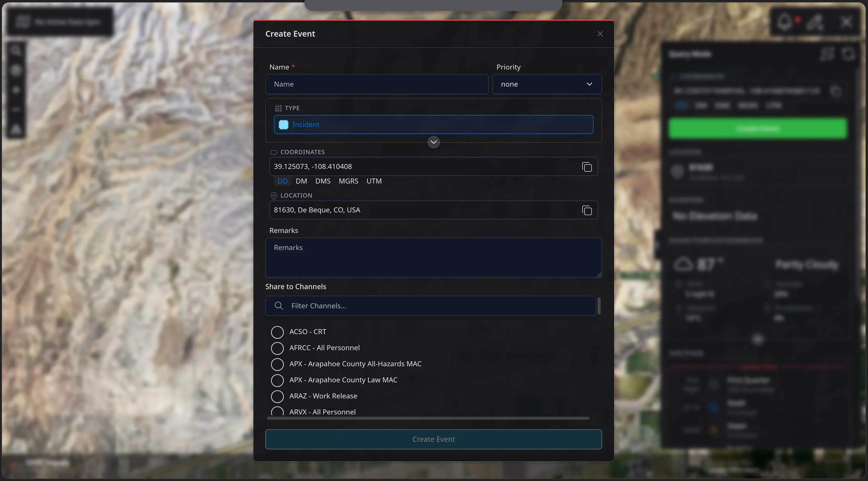Switch coordinates format to MGRS
The height and width of the screenshot is (481, 868).
(x=348, y=181)
